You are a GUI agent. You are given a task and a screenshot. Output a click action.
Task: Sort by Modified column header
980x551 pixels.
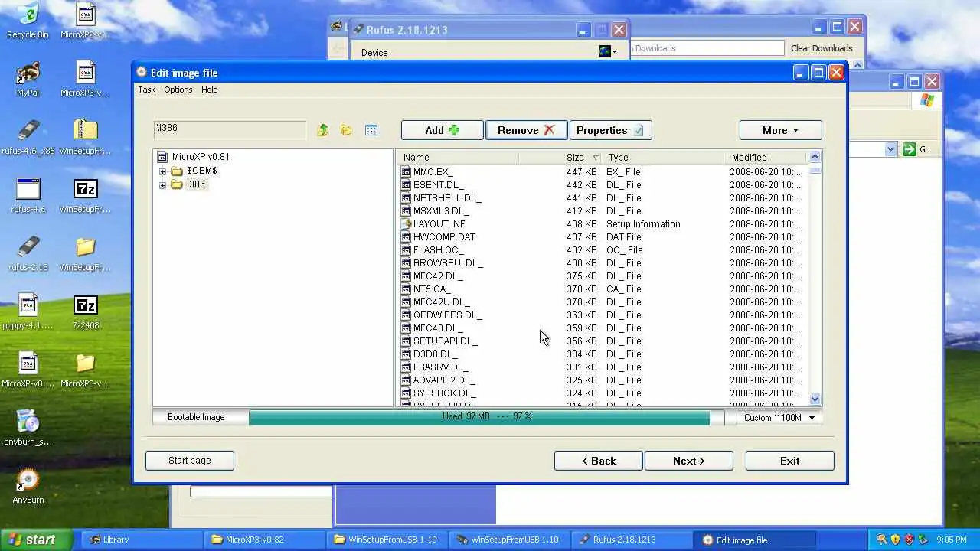click(766, 158)
